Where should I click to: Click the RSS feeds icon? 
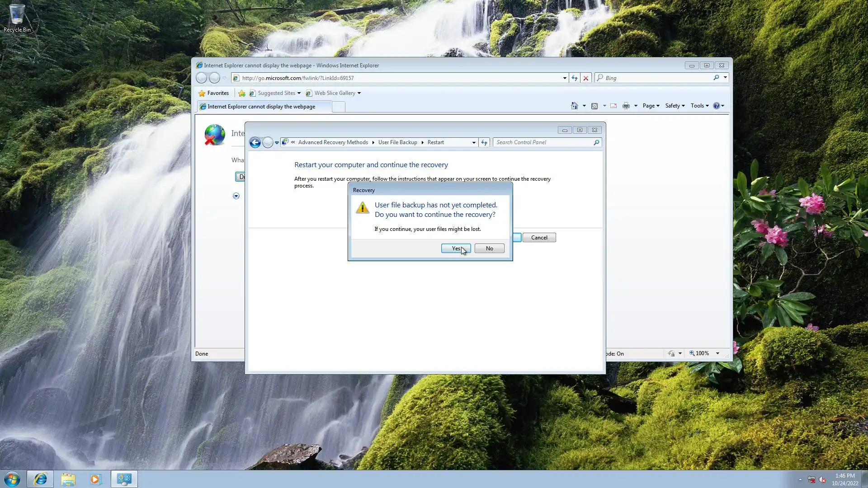coord(594,106)
